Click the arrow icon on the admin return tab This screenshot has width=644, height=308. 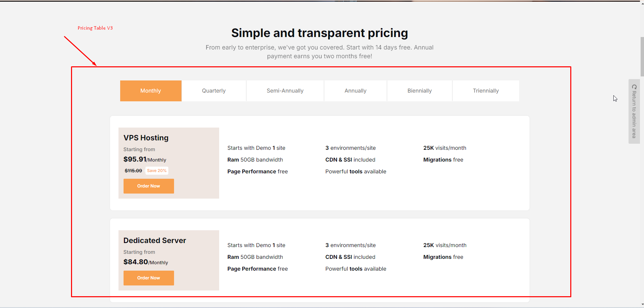pyautogui.click(x=634, y=87)
